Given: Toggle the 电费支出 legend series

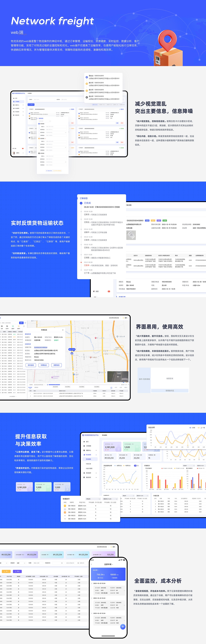Looking at the screenshot, I should (x=127, y=465).
